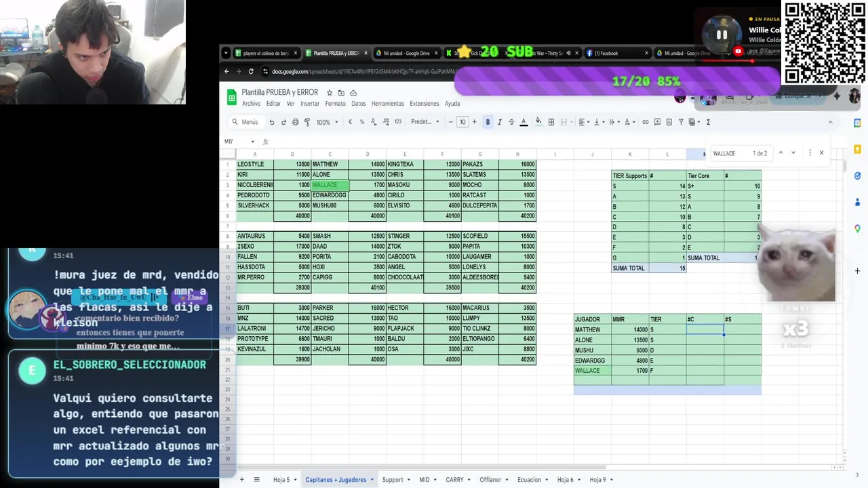Reload the page with refresh icon
The image size is (868, 488).
coord(251,71)
